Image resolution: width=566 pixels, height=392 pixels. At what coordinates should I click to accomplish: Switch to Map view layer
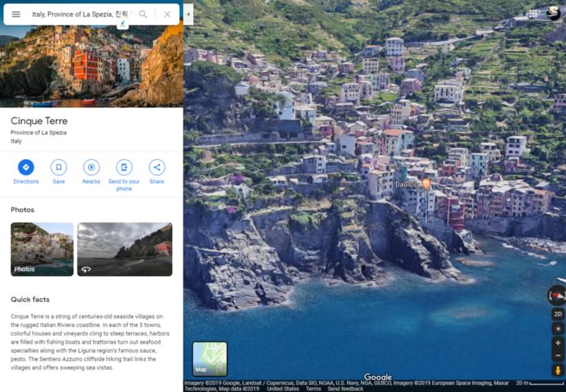tap(210, 358)
